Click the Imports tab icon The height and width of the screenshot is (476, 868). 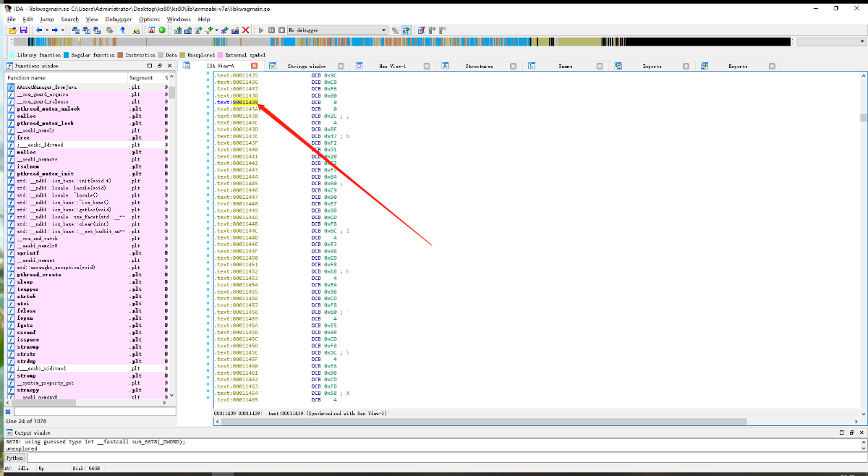click(618, 66)
